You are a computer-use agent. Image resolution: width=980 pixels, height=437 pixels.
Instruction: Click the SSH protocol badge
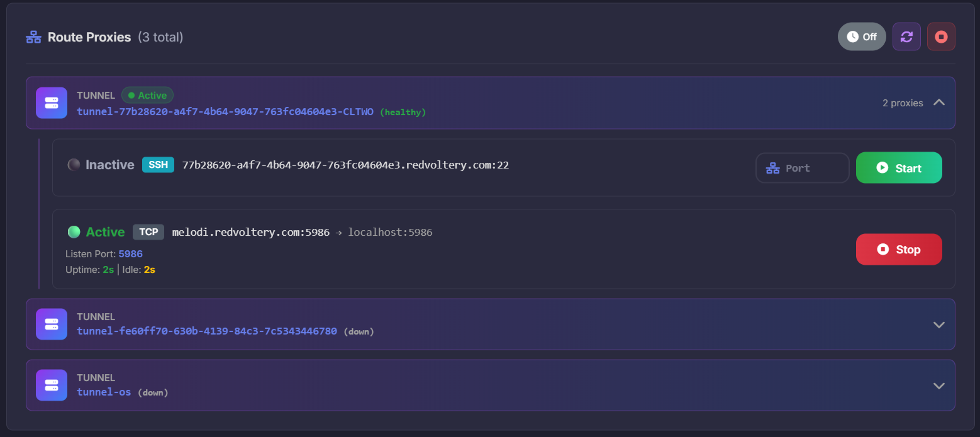(158, 165)
